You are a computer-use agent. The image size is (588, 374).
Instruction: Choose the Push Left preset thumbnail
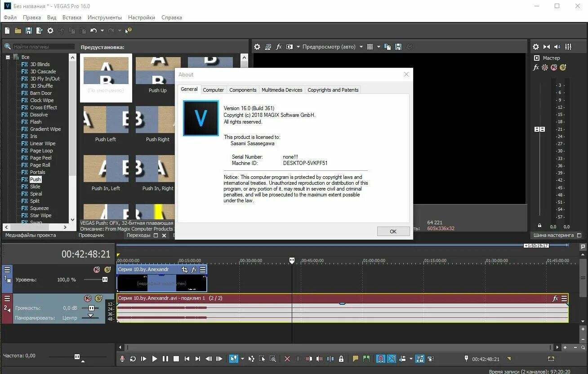[x=106, y=120]
